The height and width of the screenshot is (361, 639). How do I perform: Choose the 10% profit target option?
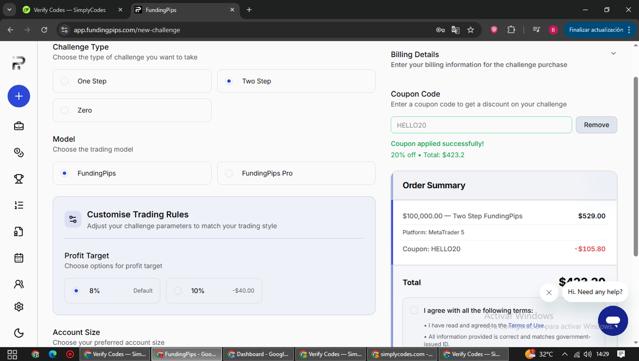tap(214, 291)
